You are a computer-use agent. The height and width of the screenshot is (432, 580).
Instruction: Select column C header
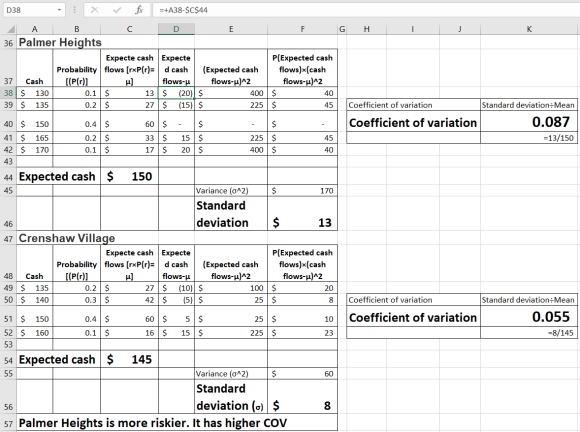129,29
